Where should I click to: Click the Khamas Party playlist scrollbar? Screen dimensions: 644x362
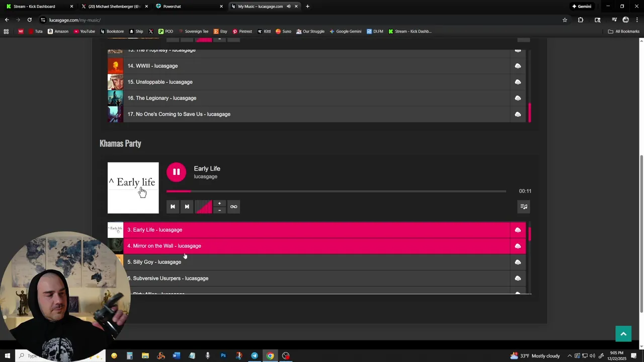(x=529, y=234)
